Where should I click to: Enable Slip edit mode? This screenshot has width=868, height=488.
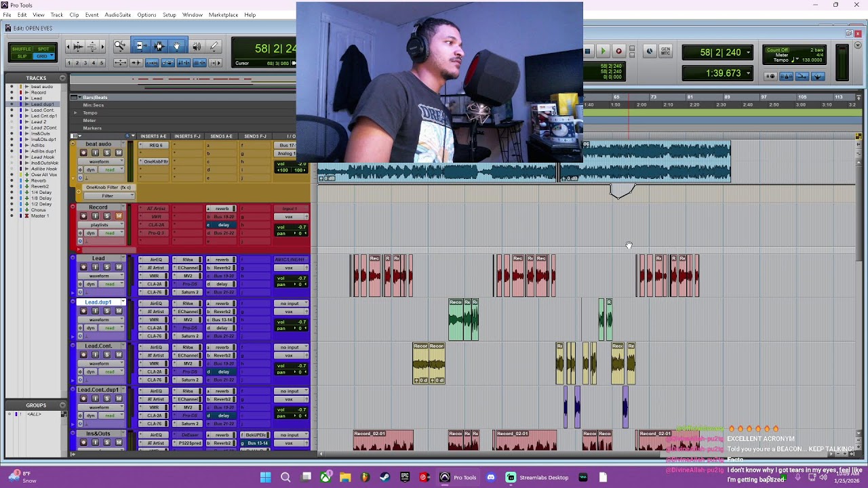click(x=22, y=56)
